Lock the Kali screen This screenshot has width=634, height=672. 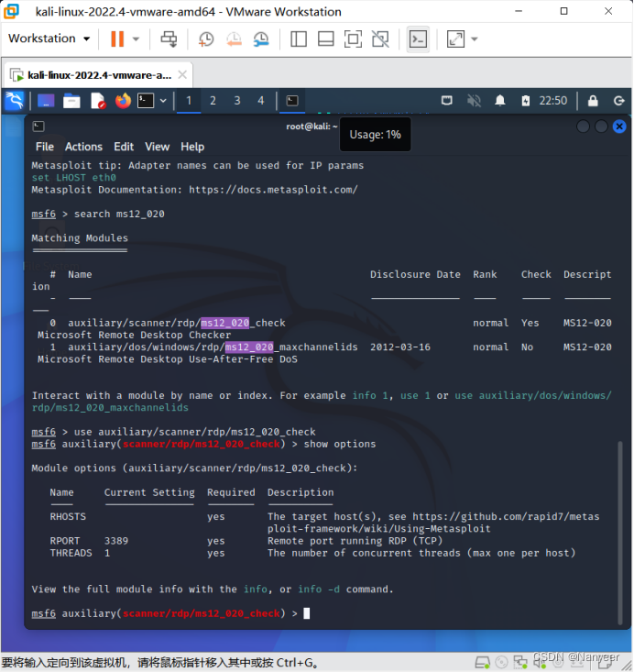[593, 101]
